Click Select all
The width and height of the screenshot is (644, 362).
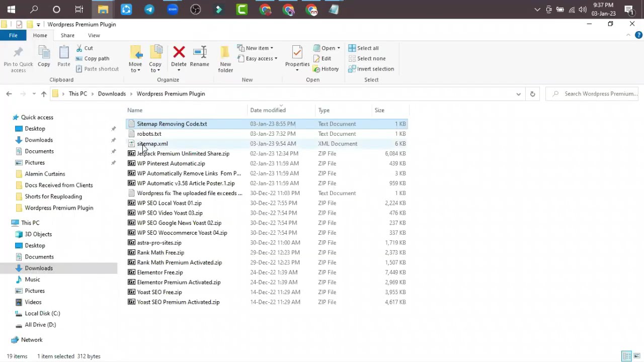[x=364, y=48]
